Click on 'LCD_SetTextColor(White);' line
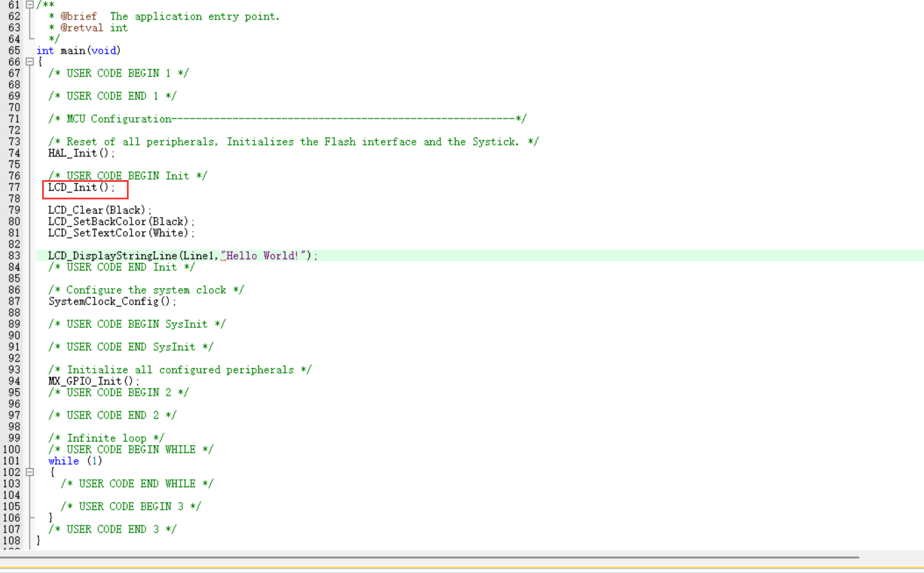Image resolution: width=924 pixels, height=573 pixels. 121,233
